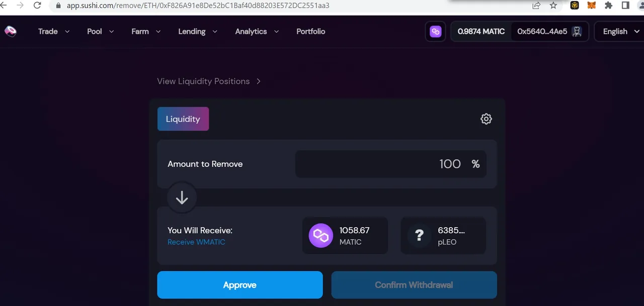Click the unknown pLEO token icon
Image resolution: width=644 pixels, height=306 pixels.
(419, 236)
